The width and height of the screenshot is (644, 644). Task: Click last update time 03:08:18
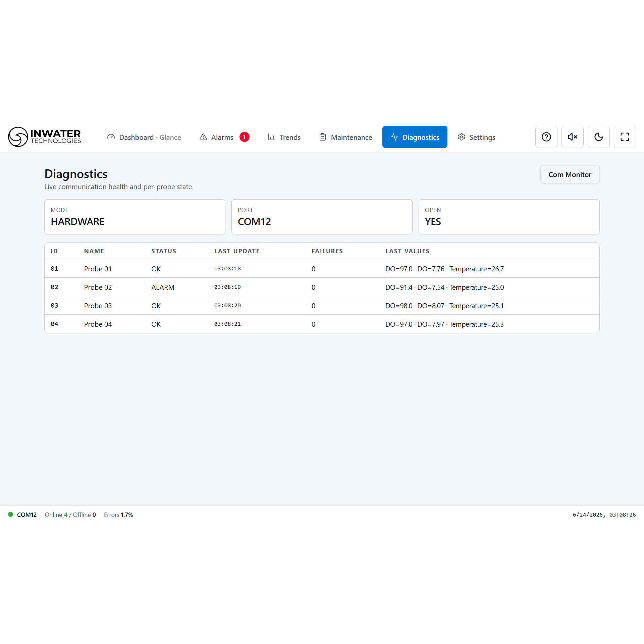[x=227, y=269]
